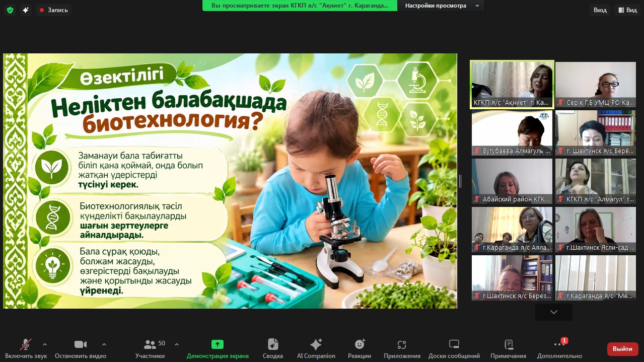The width and height of the screenshot is (644, 362).
Task: Click the lightbulb circle icon on slide
Action: click(52, 265)
